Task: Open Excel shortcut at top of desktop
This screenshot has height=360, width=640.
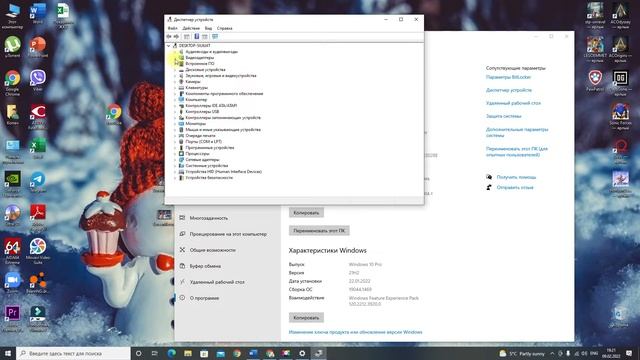Action: pyautogui.click(x=63, y=15)
